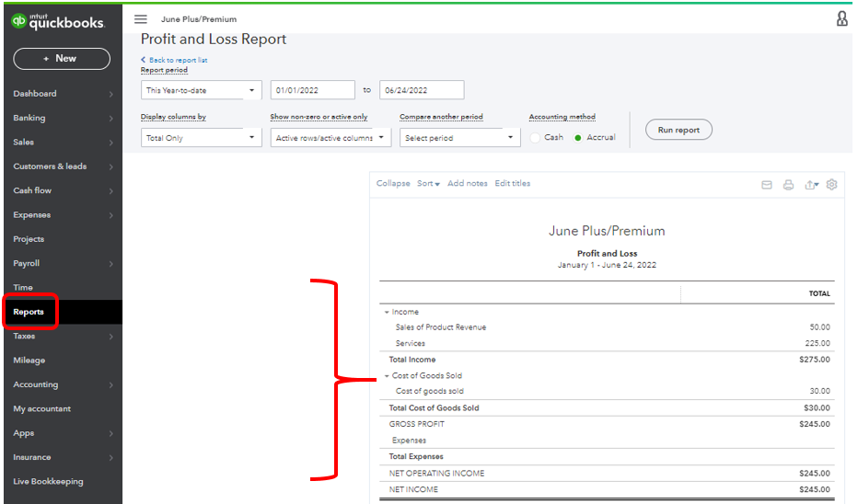
Task: Expand the Taxes submenu chevron
Action: pos(111,337)
